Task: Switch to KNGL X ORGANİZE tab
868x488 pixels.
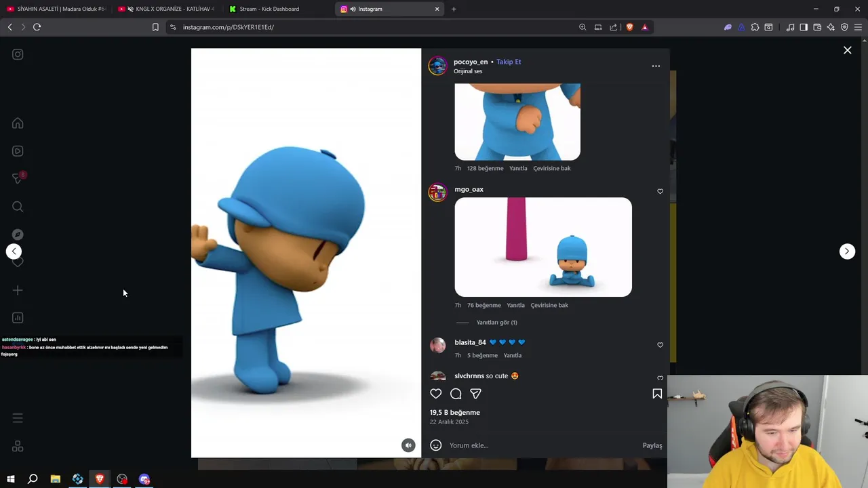Action: [x=167, y=9]
